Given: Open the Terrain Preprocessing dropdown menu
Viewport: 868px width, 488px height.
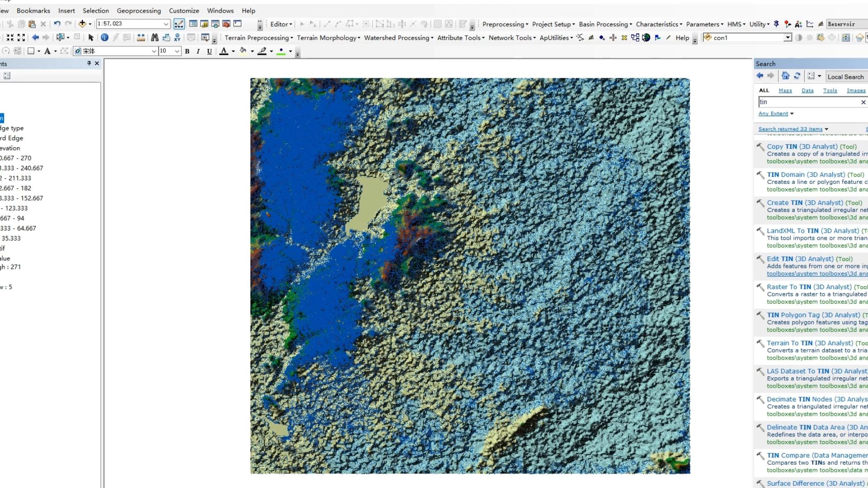Looking at the screenshot, I should [259, 38].
